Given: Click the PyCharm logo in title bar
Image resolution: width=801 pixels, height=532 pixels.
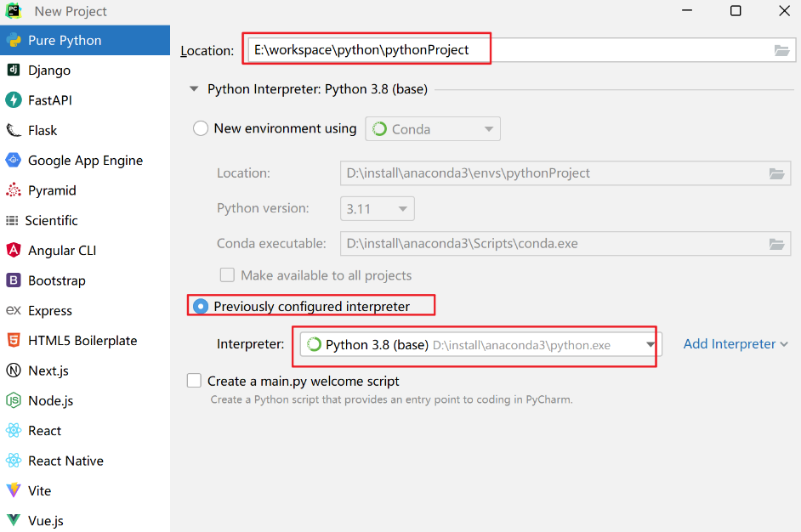Looking at the screenshot, I should click(x=14, y=11).
